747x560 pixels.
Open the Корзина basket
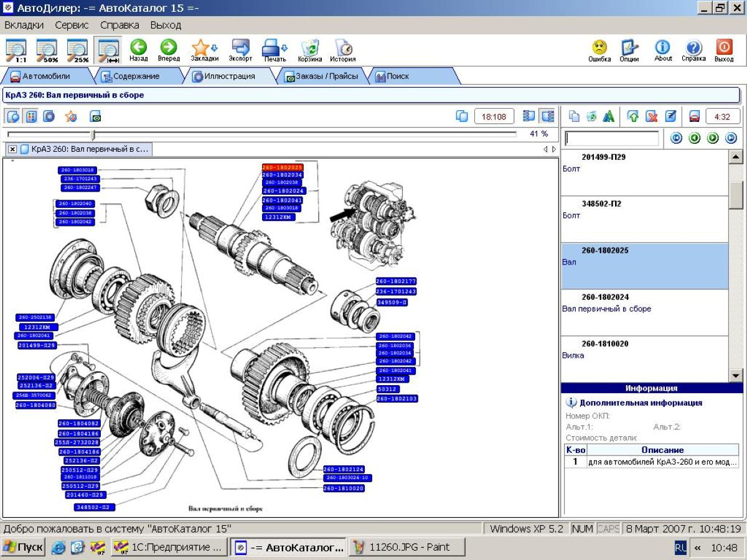[310, 50]
